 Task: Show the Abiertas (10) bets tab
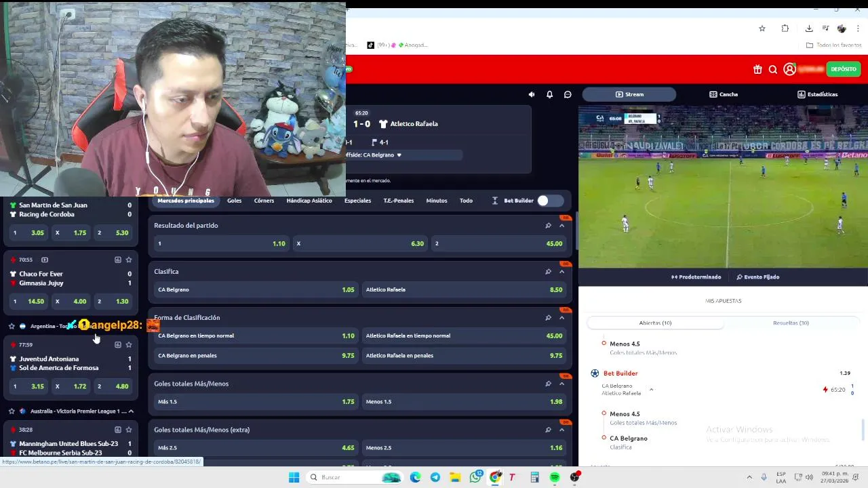655,323
